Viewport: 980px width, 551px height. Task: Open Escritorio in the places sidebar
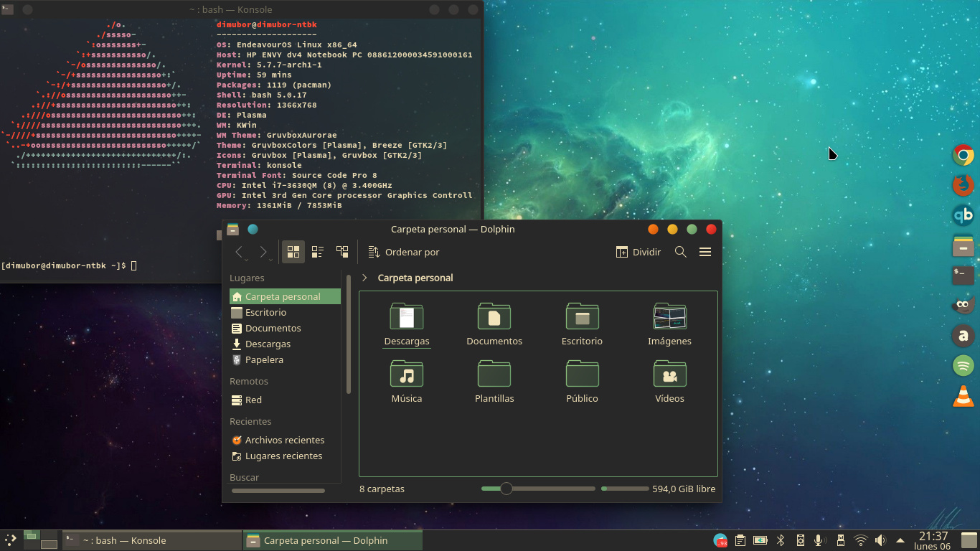285,312
